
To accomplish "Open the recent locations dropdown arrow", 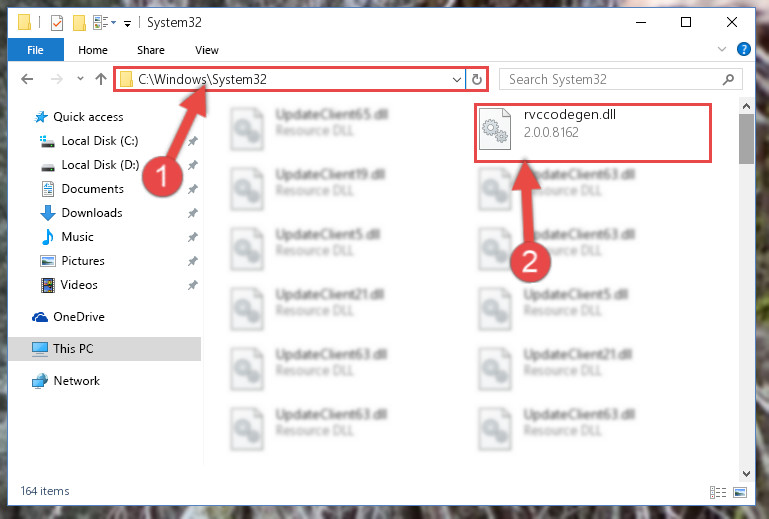I will pyautogui.click(x=80, y=78).
